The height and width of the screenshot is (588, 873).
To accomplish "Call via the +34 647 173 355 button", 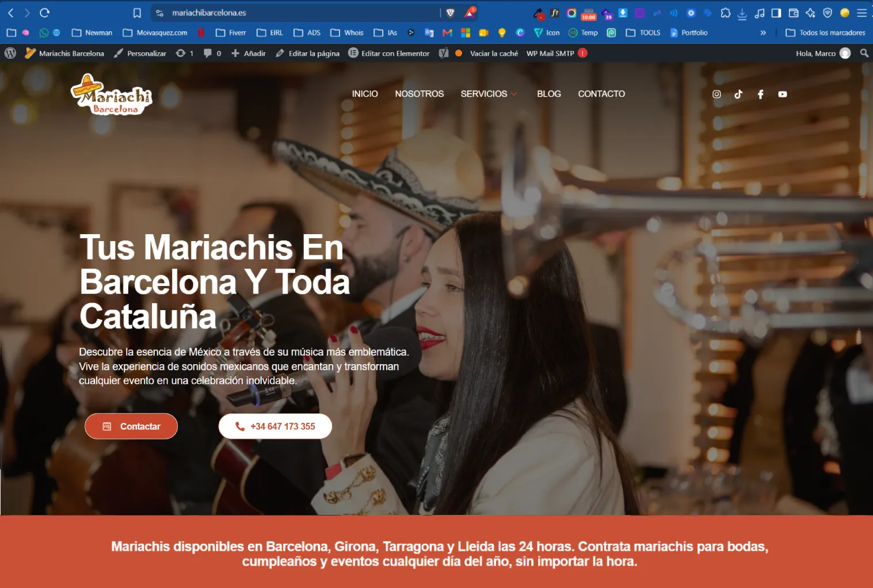I will (x=275, y=426).
